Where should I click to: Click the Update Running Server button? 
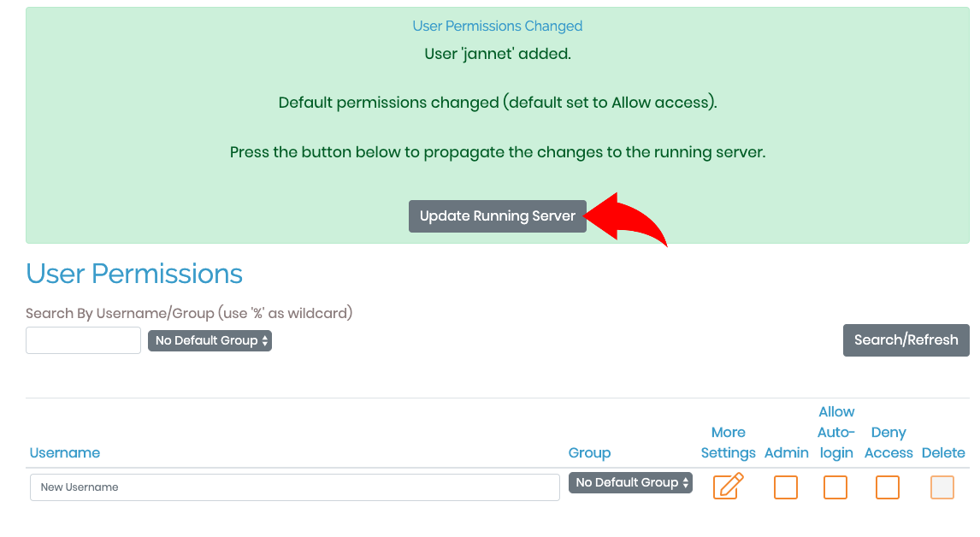click(x=498, y=216)
